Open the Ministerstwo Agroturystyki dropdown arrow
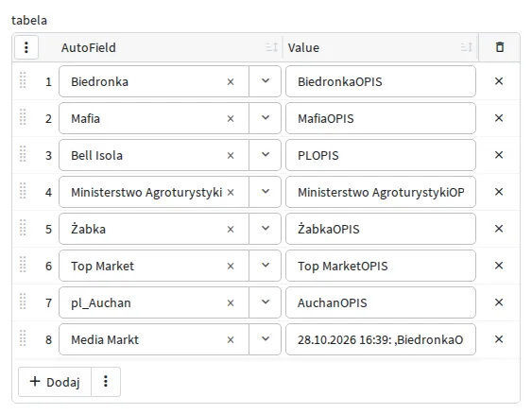Viewport: 532px width, 414px height. point(266,192)
